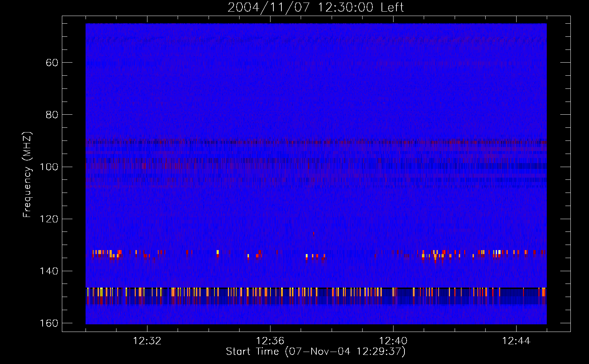Click the '12:44' time tick label

click(x=516, y=341)
